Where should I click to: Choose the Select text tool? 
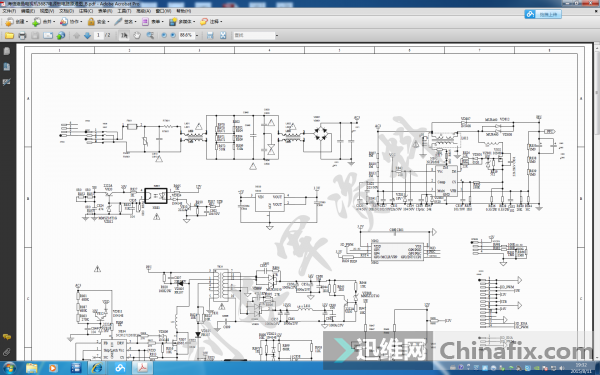point(124,36)
